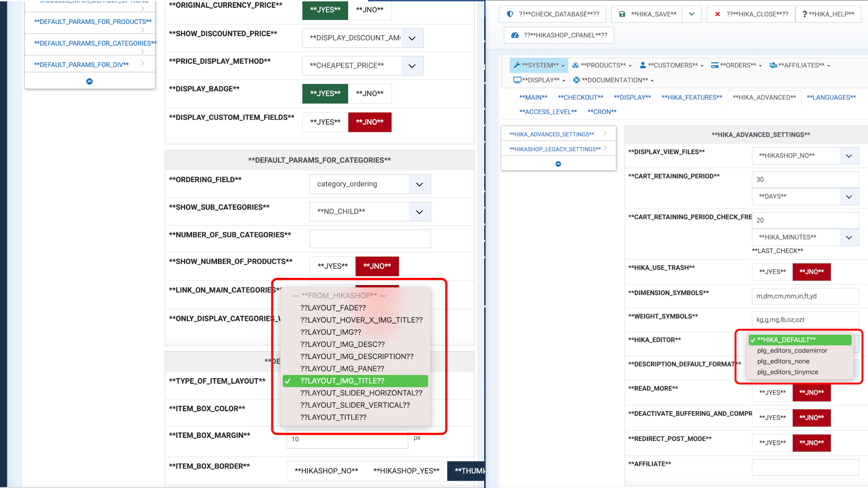This screenshot has width=868, height=488.
Task: Choose ??LAYOUT_SLIDER_HORIZONTAL?? from the layout list
Action: click(x=361, y=393)
